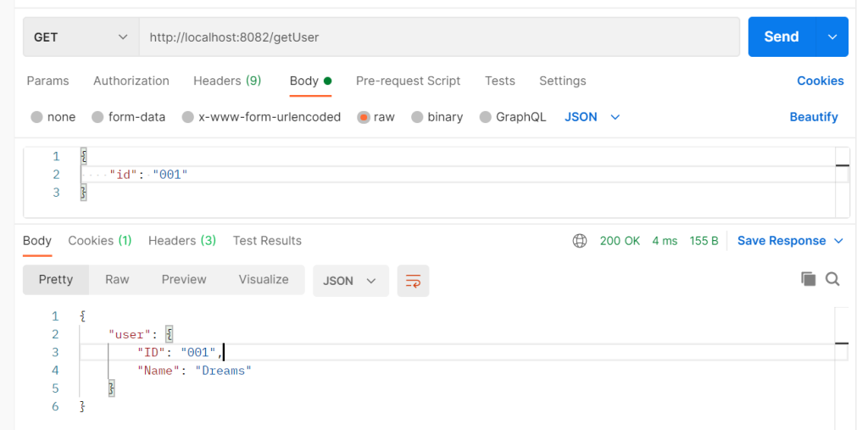The height and width of the screenshot is (430, 868).
Task: Copy the response using the copy icon
Action: [808, 279]
